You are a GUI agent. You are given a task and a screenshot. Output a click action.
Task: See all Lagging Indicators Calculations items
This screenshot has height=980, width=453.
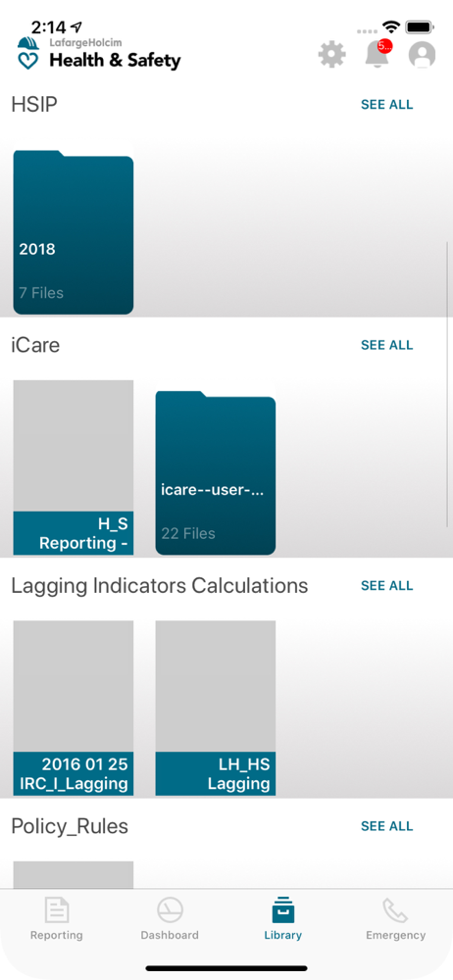click(386, 586)
